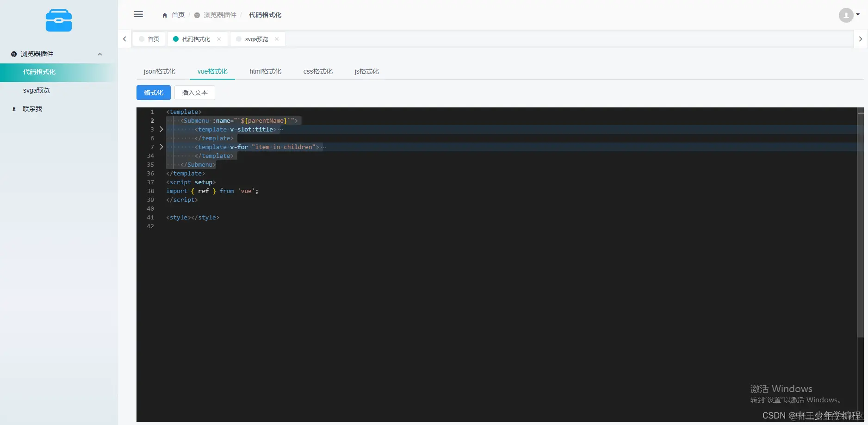Viewport: 868px width, 425px height.
Task: Click the blue toolbox logo icon
Action: click(59, 21)
